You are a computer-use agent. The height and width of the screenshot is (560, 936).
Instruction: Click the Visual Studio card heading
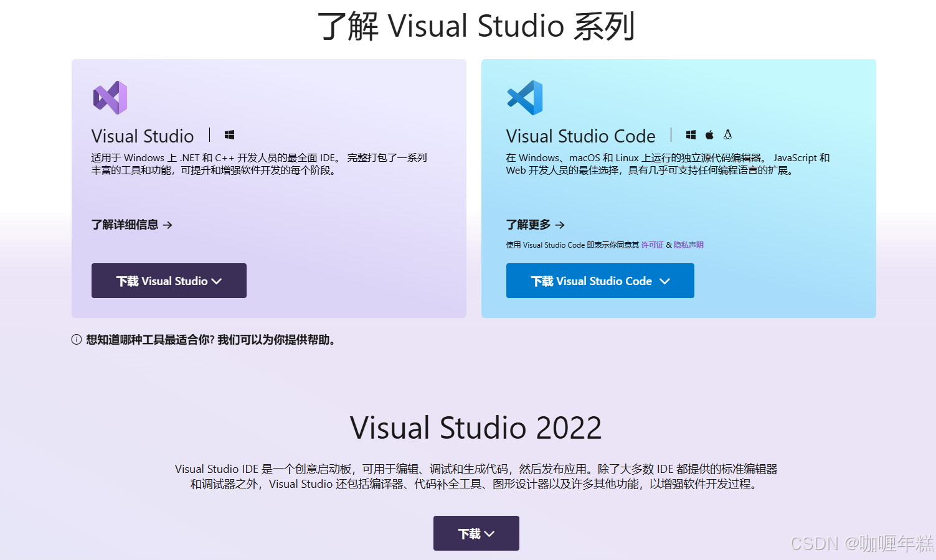click(x=143, y=136)
